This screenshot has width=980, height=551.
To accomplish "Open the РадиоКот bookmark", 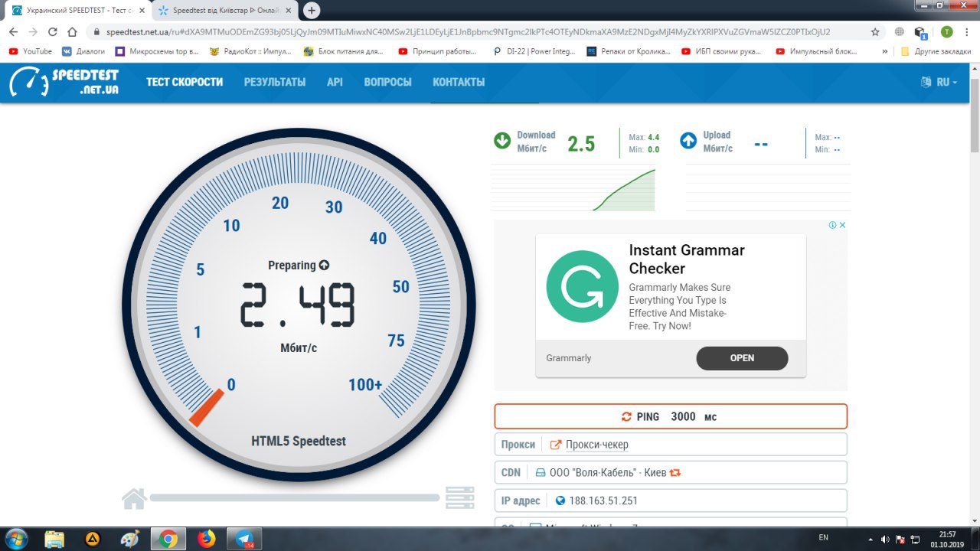I will click(250, 51).
